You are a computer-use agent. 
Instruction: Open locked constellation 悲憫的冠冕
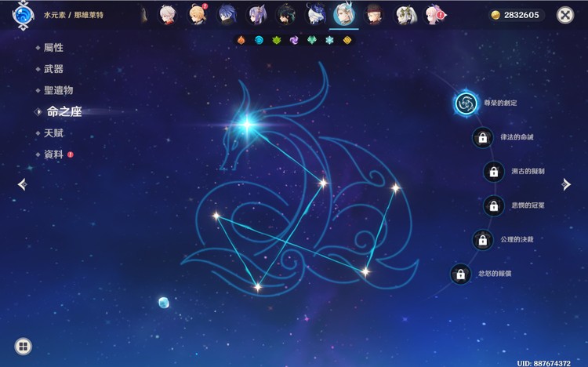(x=494, y=205)
